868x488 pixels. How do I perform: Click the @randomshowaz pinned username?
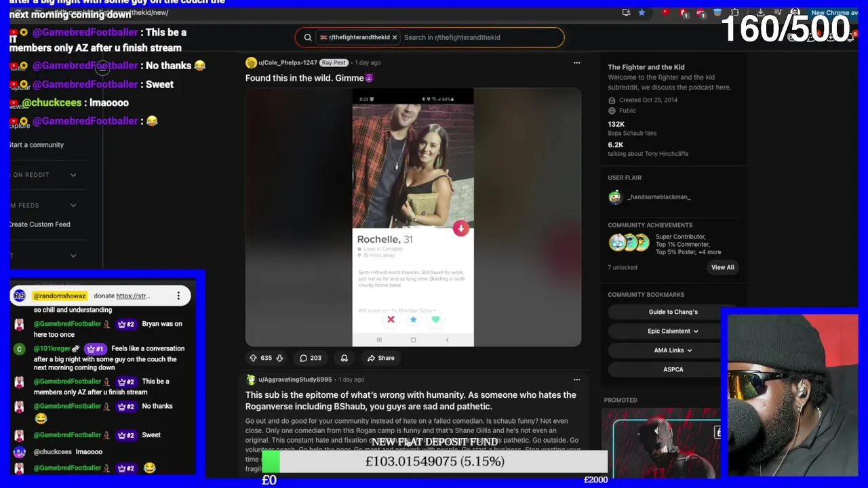pyautogui.click(x=60, y=296)
